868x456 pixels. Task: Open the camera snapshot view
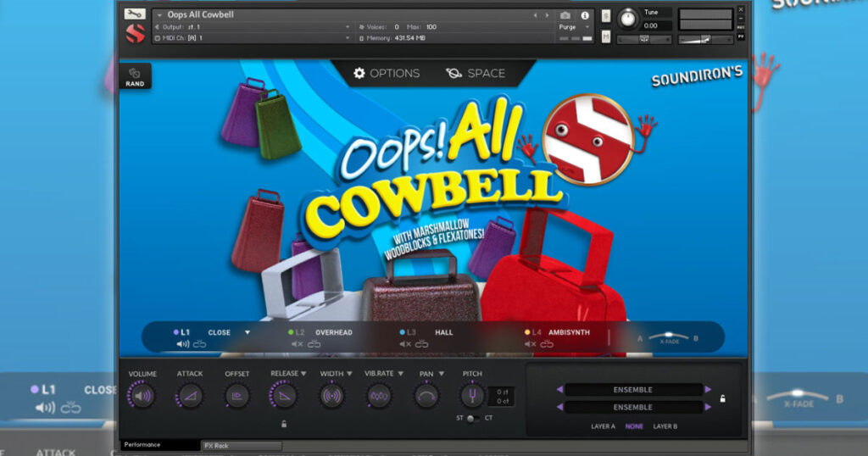[565, 15]
